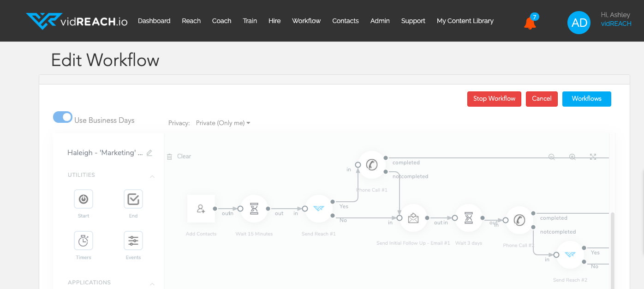
Task: Select the Add Contacts node on the canvas
Action: pos(201,208)
